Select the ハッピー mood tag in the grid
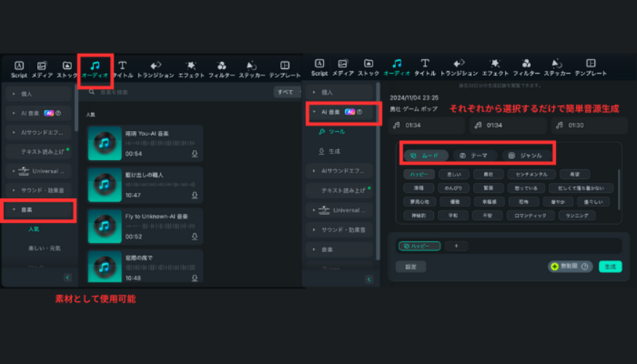The image size is (637, 364). (419, 175)
